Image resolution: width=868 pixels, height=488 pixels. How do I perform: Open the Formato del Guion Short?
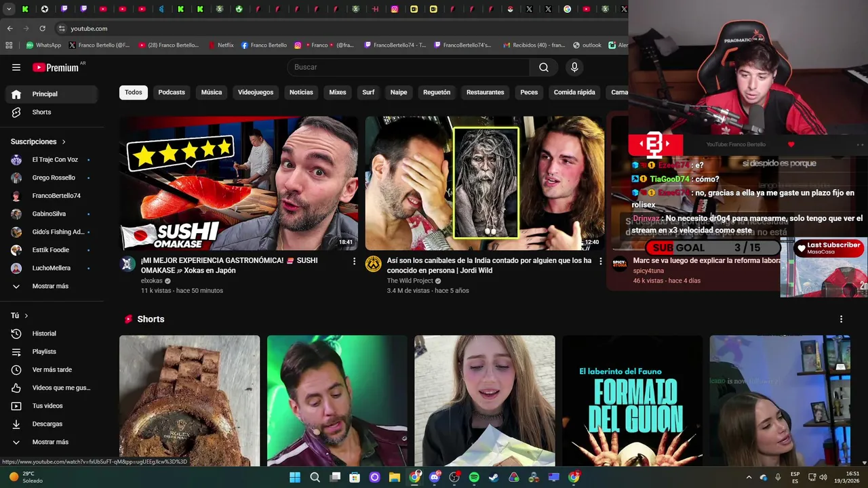(x=633, y=401)
